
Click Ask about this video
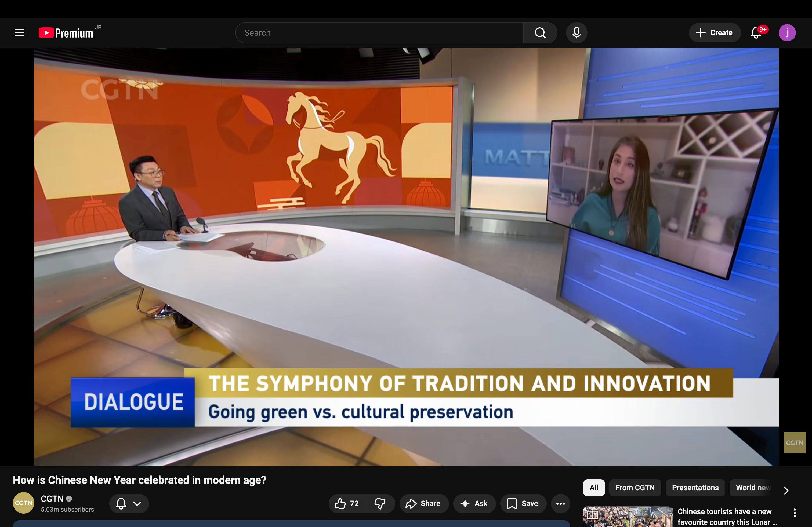(474, 503)
